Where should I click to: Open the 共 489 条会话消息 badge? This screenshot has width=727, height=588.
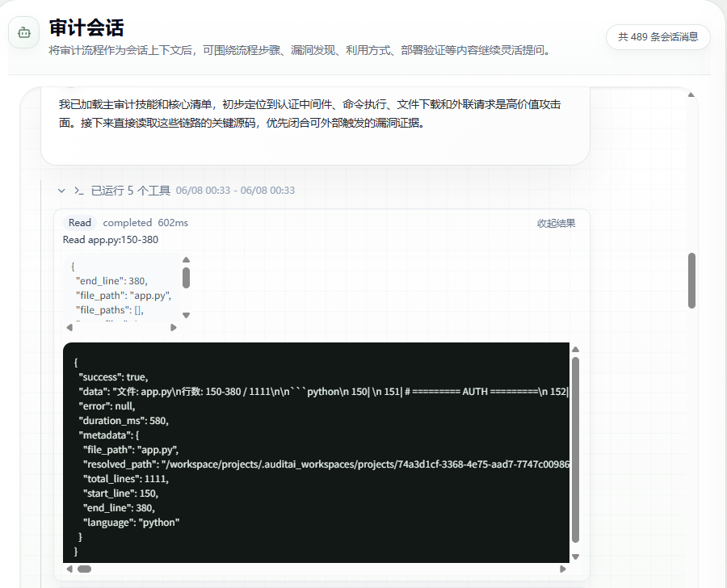(658, 37)
